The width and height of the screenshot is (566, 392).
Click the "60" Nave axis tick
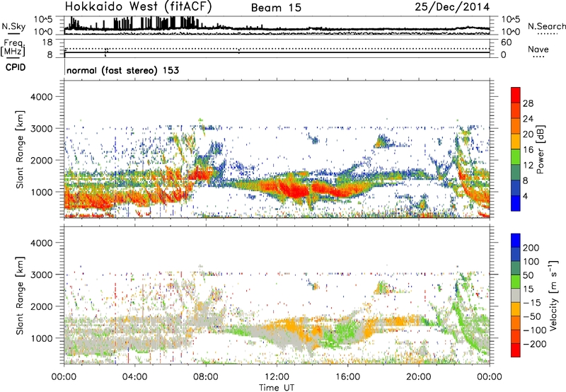pyautogui.click(x=506, y=42)
